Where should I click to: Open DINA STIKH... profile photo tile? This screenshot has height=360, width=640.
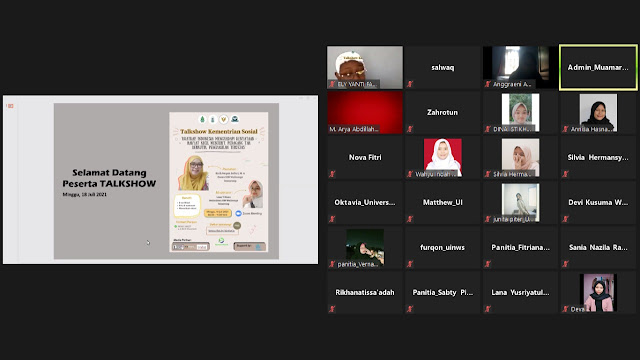(520, 112)
